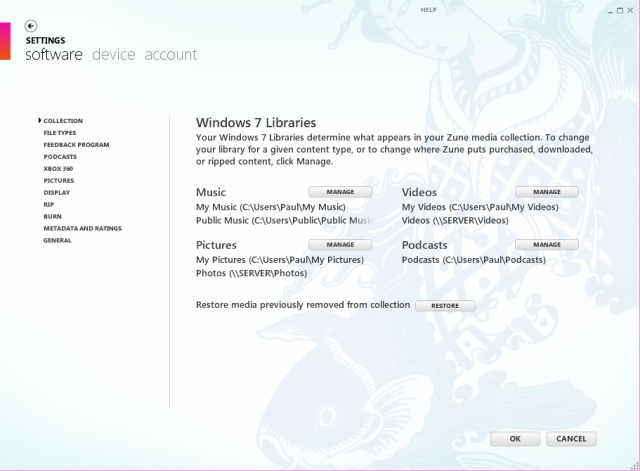Confirm settings with the OK button
Image resolution: width=640 pixels, height=471 pixels.
click(515, 439)
